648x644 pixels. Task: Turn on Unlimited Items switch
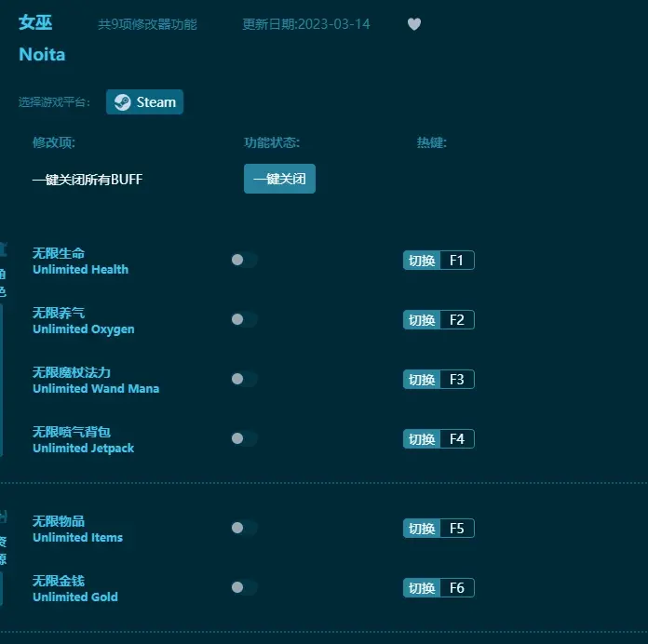coord(244,528)
